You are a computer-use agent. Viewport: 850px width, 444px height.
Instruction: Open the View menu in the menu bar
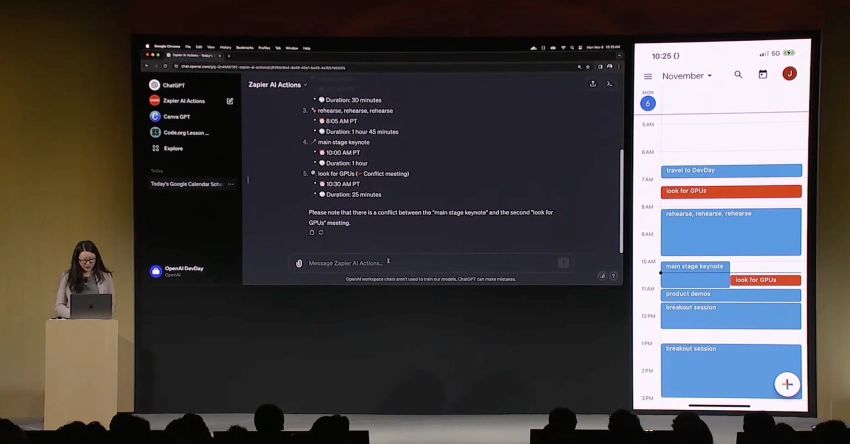tap(211, 48)
